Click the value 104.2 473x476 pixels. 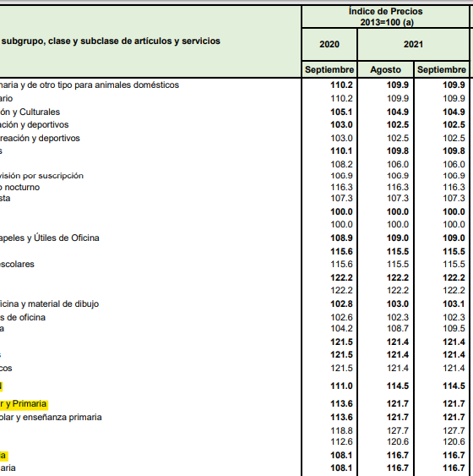pyautogui.click(x=341, y=328)
